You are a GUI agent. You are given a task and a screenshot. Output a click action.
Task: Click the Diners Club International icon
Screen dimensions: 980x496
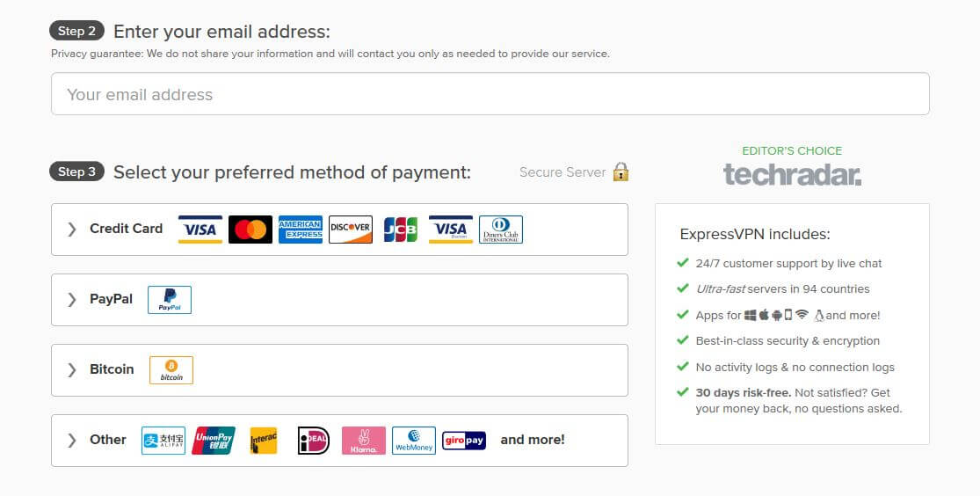(501, 230)
